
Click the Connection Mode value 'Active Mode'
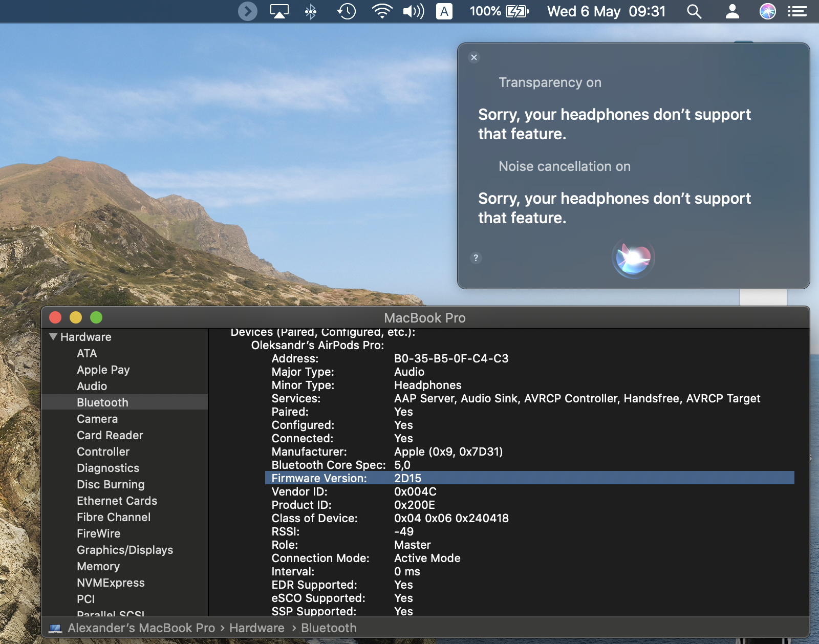tap(427, 558)
